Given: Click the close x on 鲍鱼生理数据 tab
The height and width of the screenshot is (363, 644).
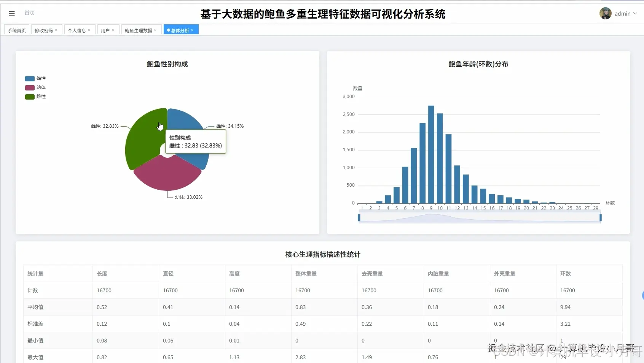Looking at the screenshot, I should 156,30.
